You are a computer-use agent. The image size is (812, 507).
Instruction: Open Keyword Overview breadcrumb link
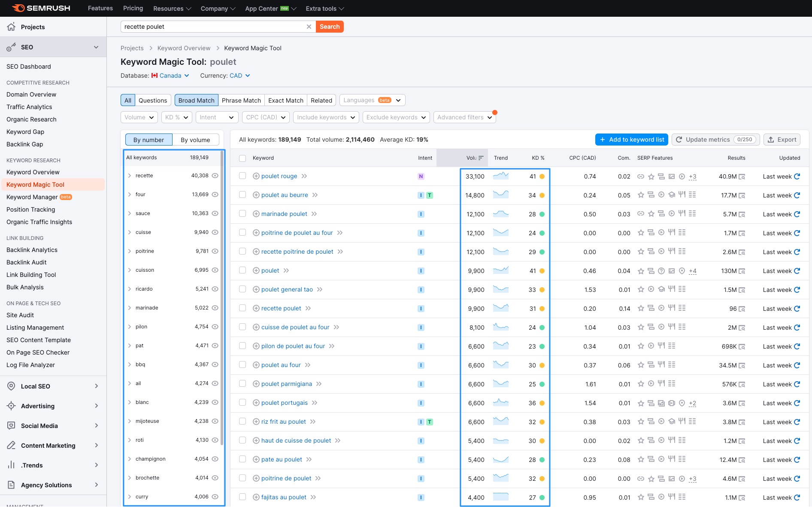click(x=184, y=48)
